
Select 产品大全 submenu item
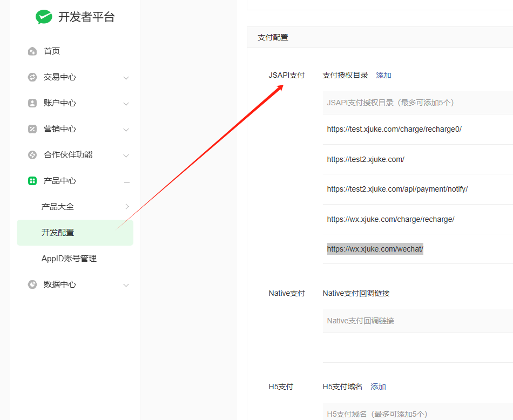58,207
